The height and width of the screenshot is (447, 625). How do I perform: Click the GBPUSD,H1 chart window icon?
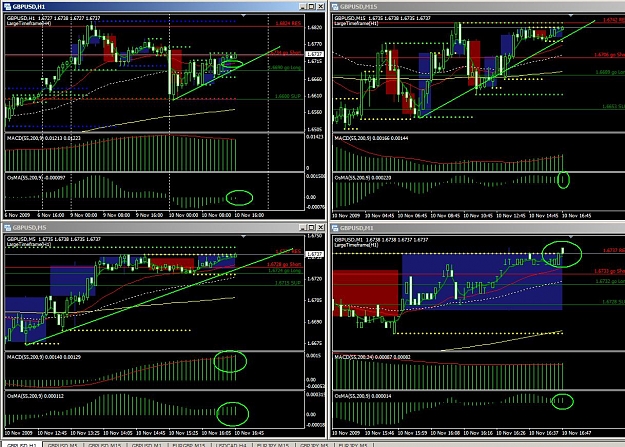tap(7, 6)
